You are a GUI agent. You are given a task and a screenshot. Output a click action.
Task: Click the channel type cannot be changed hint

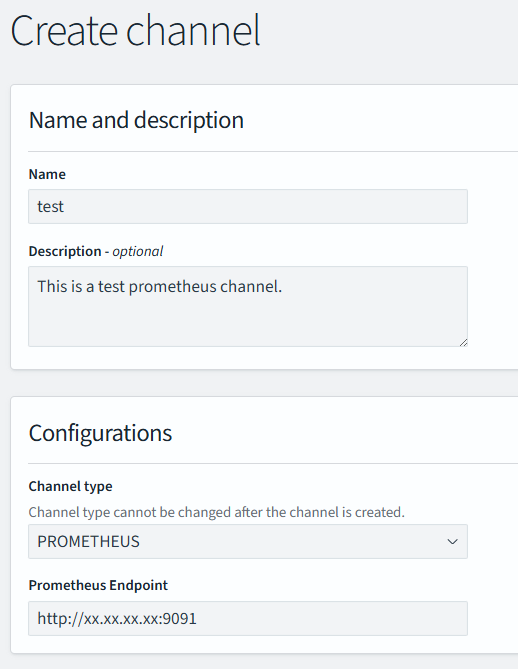pyautogui.click(x=216, y=512)
